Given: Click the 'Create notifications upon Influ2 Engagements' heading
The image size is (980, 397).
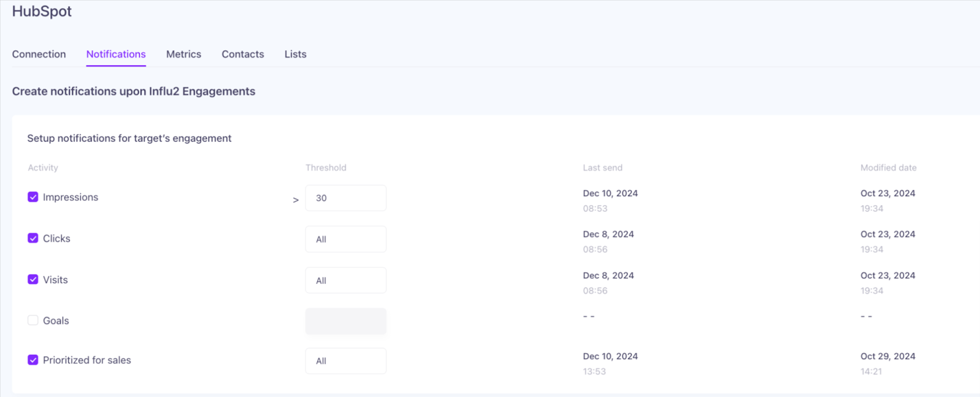Looking at the screenshot, I should (134, 91).
